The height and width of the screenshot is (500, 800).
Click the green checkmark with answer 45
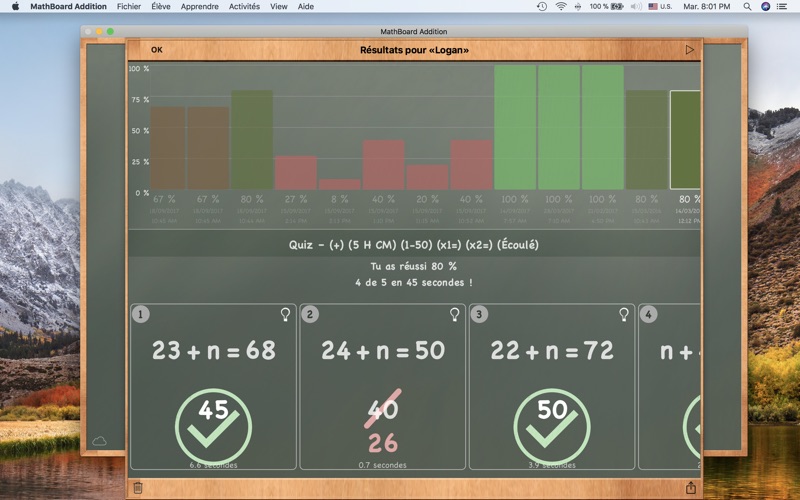[x=213, y=427]
